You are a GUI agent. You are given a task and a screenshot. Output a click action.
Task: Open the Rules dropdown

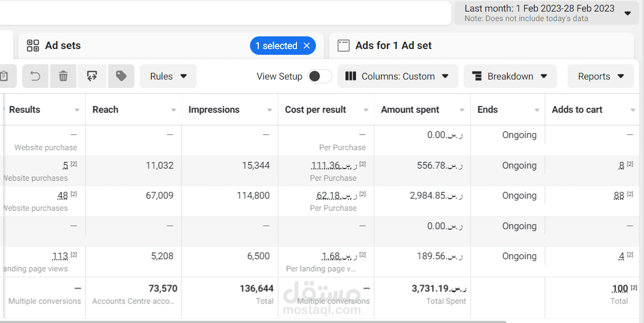point(168,76)
